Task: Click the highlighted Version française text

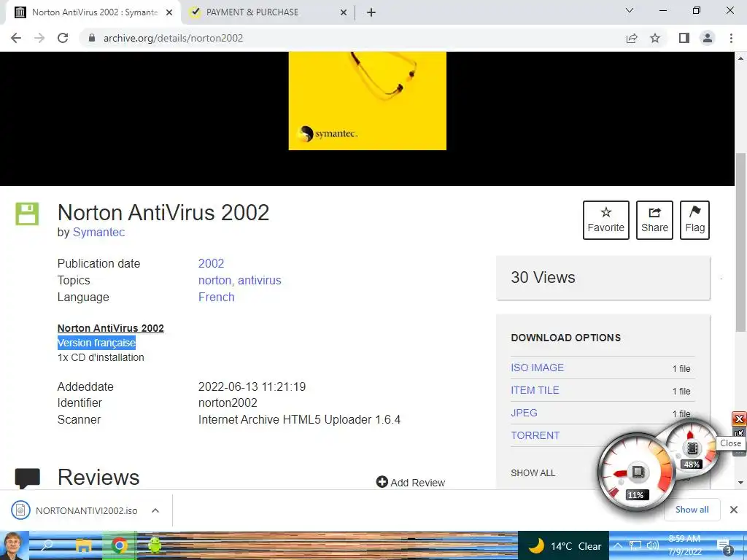Action: pyautogui.click(x=96, y=343)
